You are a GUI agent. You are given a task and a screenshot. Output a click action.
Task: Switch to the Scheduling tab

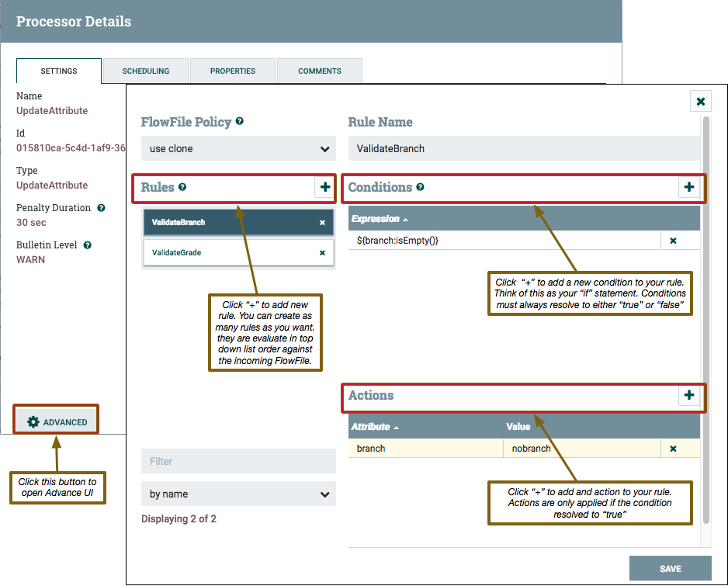[145, 71]
